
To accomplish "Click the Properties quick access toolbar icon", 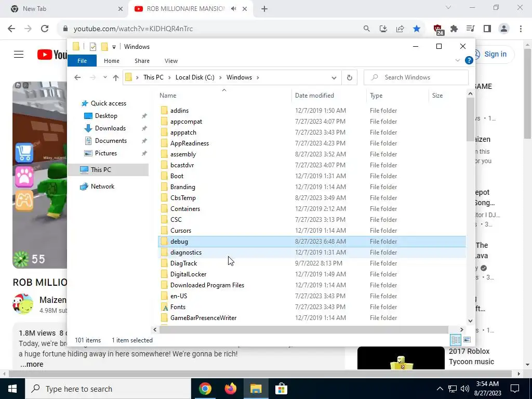I will [x=92, y=46].
